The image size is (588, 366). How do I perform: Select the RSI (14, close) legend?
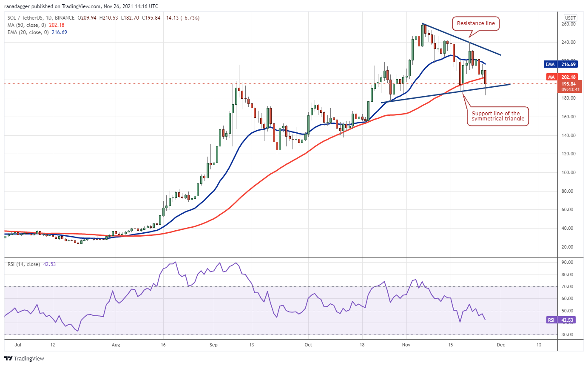click(x=23, y=264)
